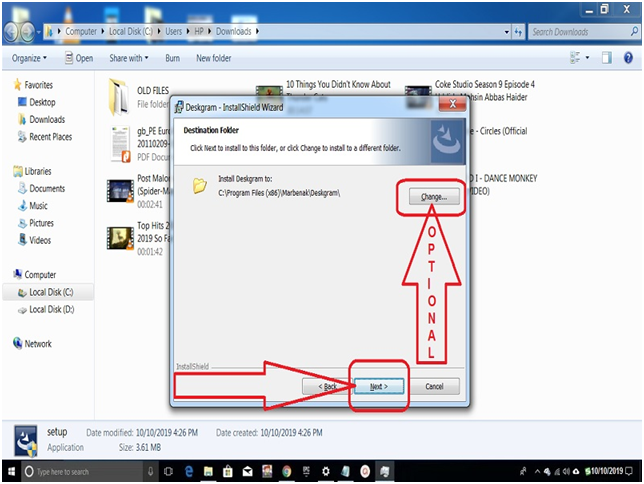Click Burn in the Explorer toolbar
644x484 pixels.
(172, 58)
